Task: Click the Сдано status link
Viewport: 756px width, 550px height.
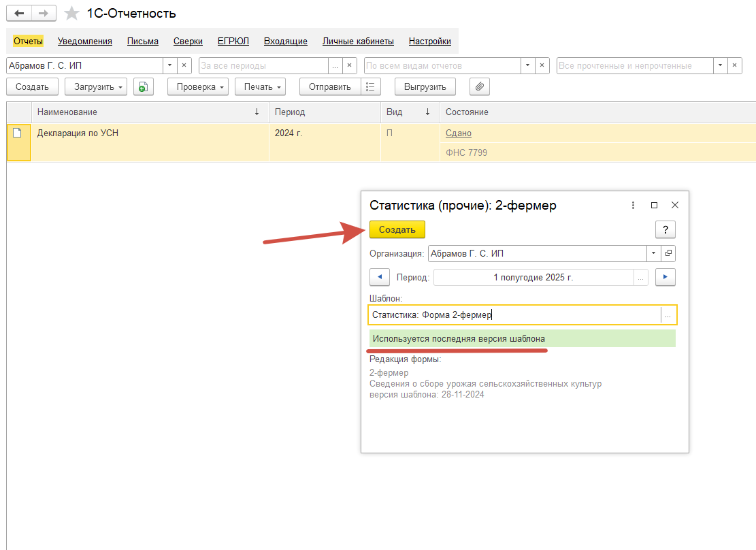Action: click(458, 133)
